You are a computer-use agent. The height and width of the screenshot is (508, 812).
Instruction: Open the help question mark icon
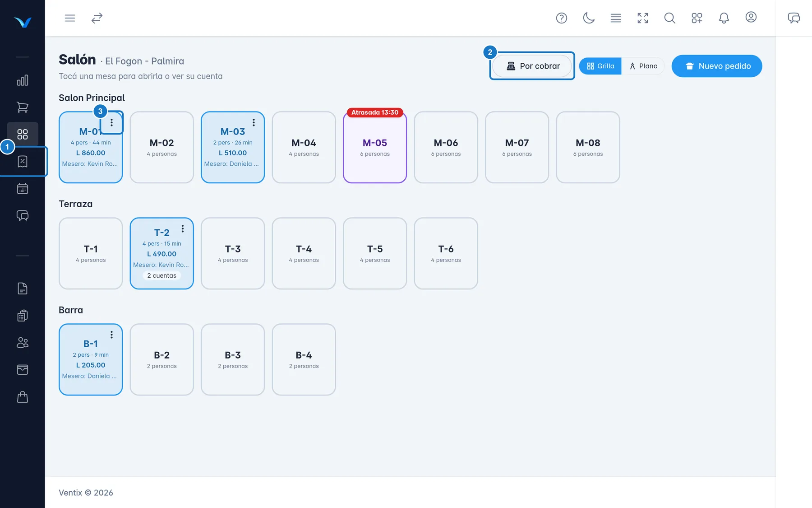click(562, 18)
